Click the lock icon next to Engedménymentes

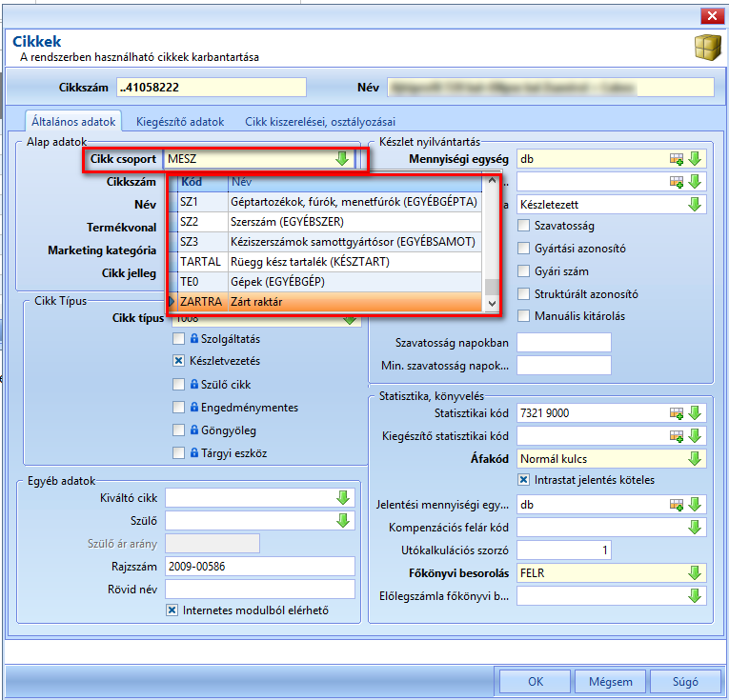tap(194, 407)
